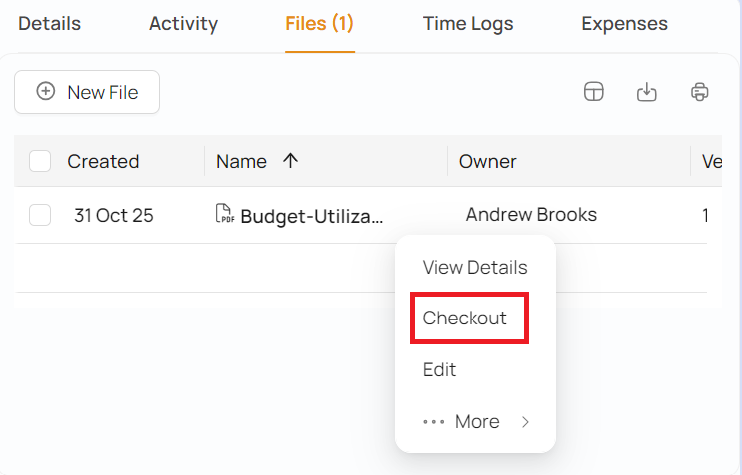Open the Budget-Utiliza file link

(x=311, y=215)
